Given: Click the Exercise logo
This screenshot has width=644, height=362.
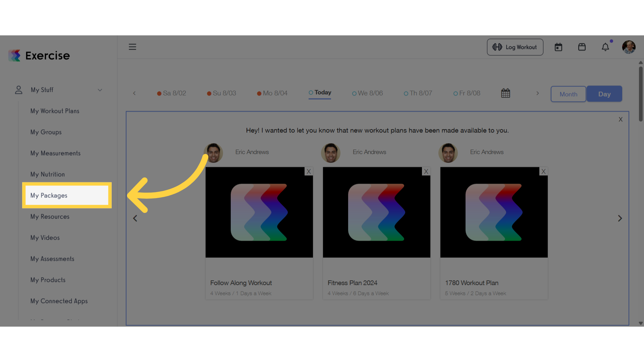Looking at the screenshot, I should tap(39, 56).
